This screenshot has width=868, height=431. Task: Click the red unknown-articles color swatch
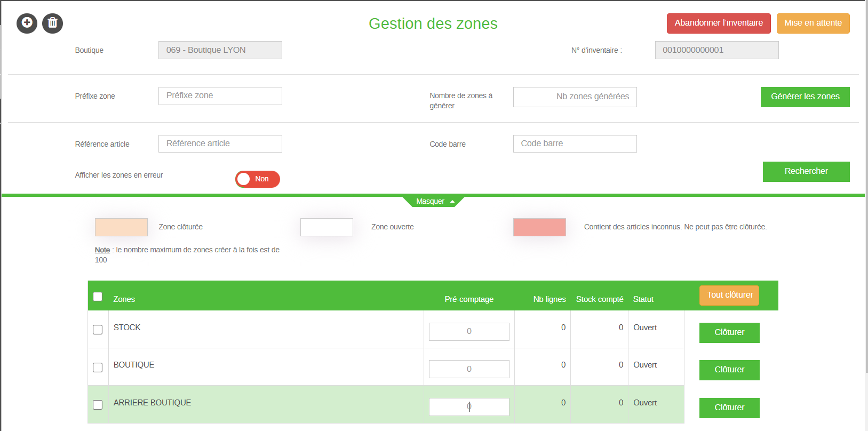539,227
